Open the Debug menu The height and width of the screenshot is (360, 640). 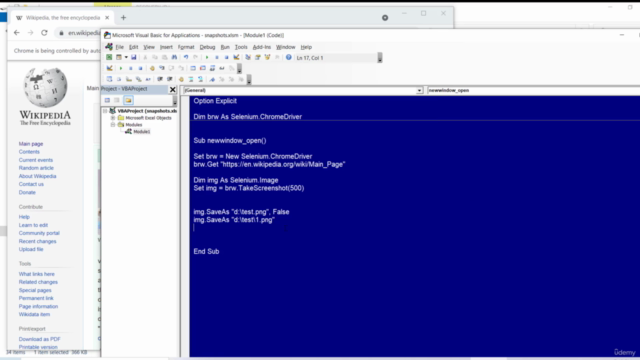click(x=207, y=47)
